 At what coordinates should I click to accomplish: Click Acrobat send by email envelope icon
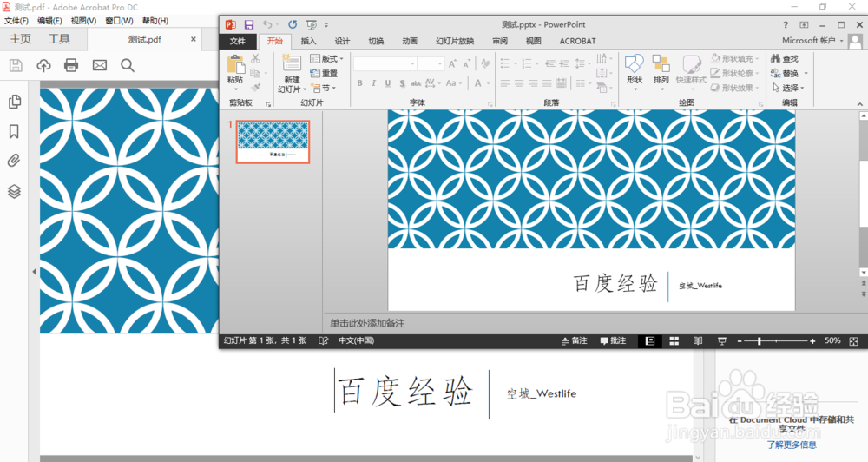[x=100, y=65]
